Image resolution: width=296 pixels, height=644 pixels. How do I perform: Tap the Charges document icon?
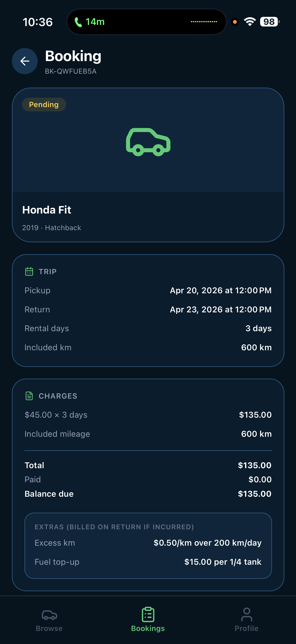tap(29, 396)
